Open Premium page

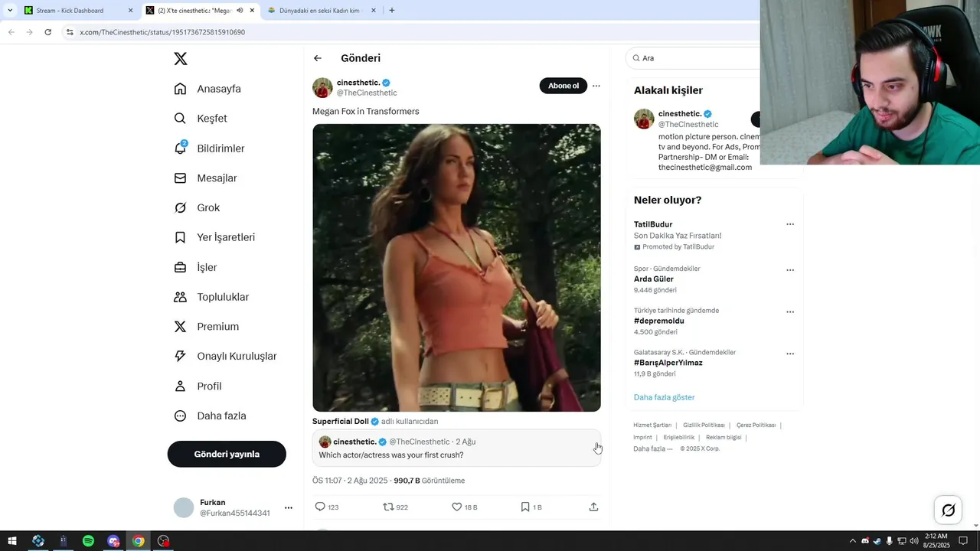click(x=207, y=327)
